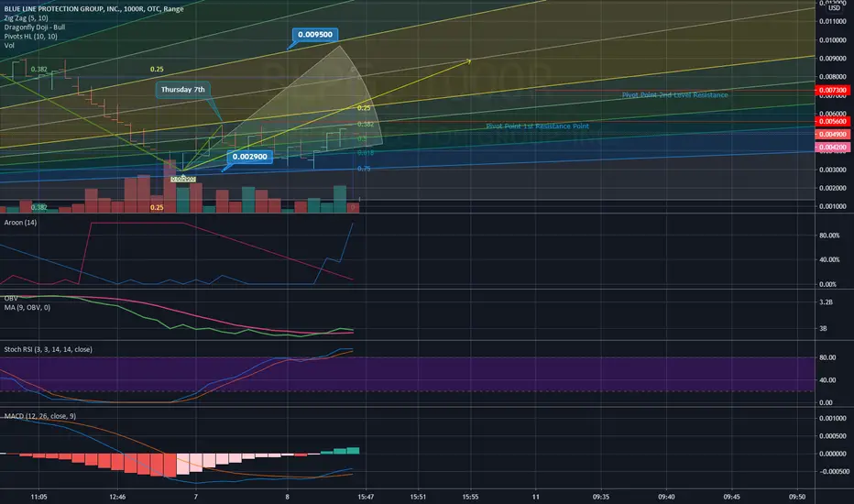Select the Vol indicator label

pos(9,46)
